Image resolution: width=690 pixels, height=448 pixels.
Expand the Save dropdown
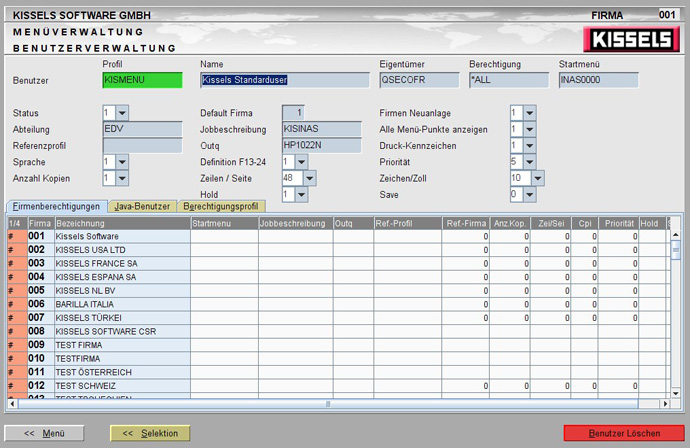tap(530, 195)
